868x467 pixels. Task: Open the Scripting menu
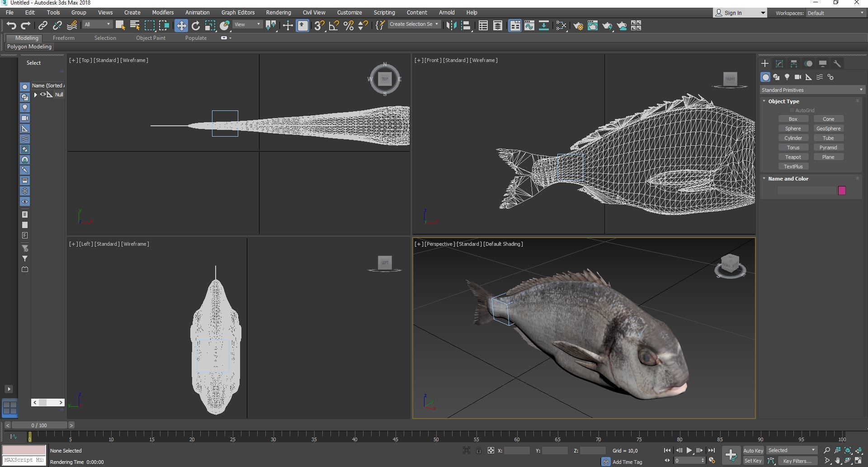[x=384, y=12]
